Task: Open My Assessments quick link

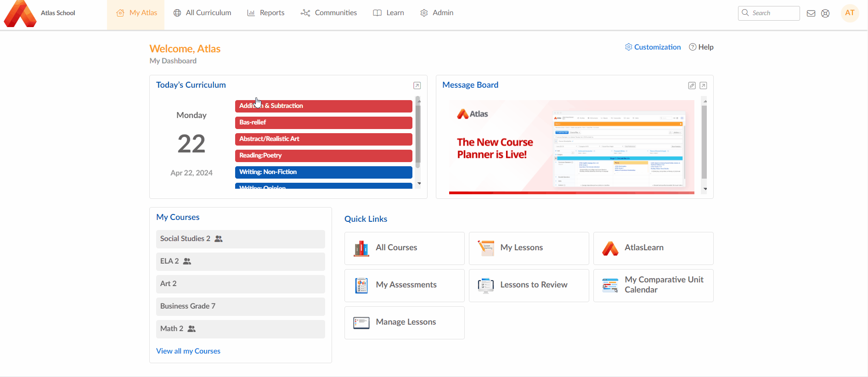Action: [x=404, y=285]
